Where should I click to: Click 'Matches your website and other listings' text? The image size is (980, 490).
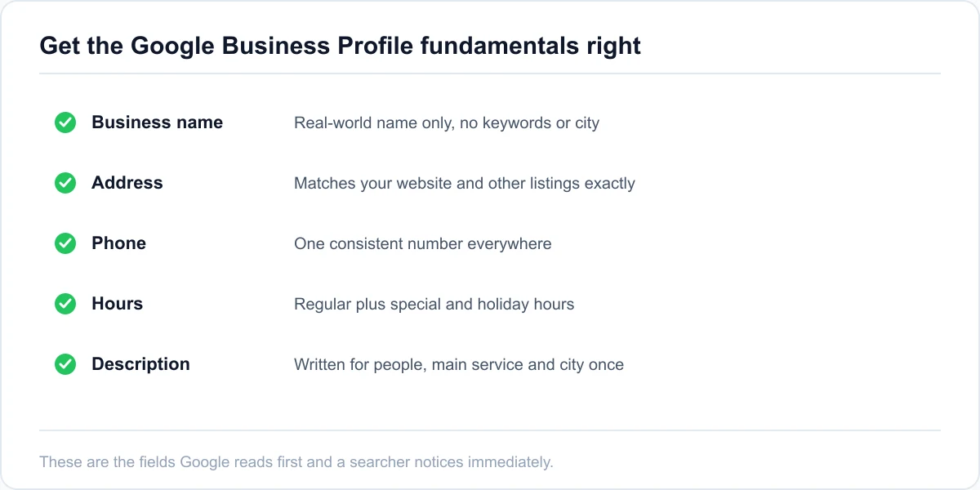[x=465, y=184]
